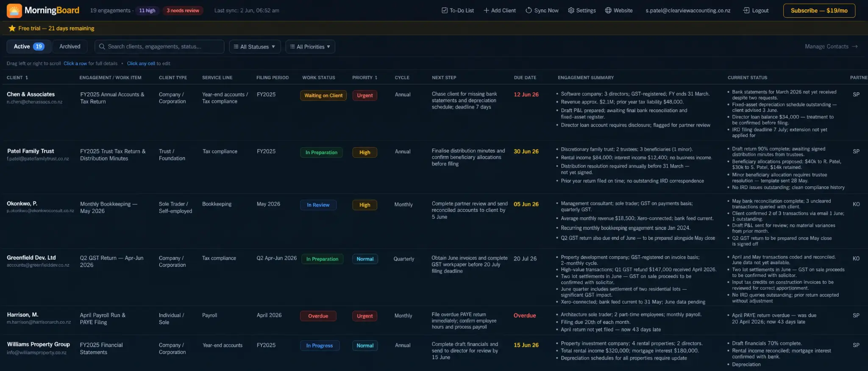Click due date 05 Jun 26

pyautogui.click(x=526, y=204)
